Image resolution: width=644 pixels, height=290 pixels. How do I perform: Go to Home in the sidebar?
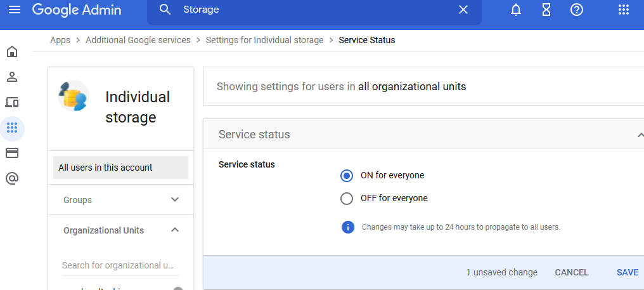[x=12, y=52]
